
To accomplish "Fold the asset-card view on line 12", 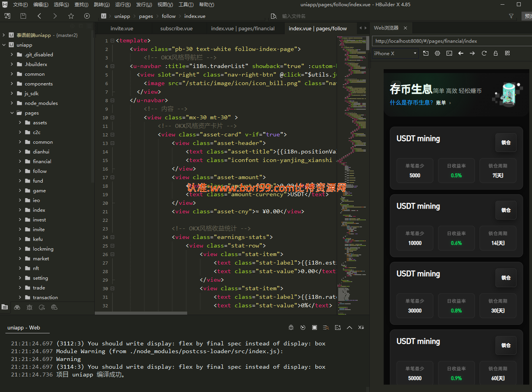I will pos(113,134).
